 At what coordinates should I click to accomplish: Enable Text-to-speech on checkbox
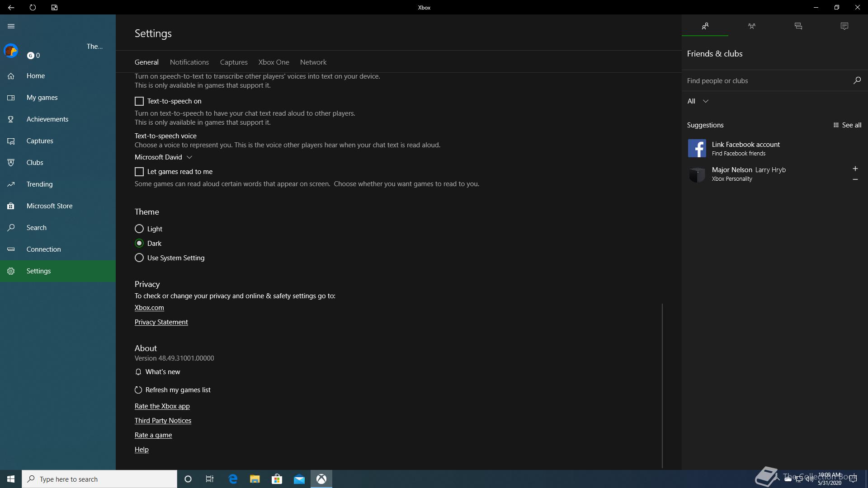[139, 101]
